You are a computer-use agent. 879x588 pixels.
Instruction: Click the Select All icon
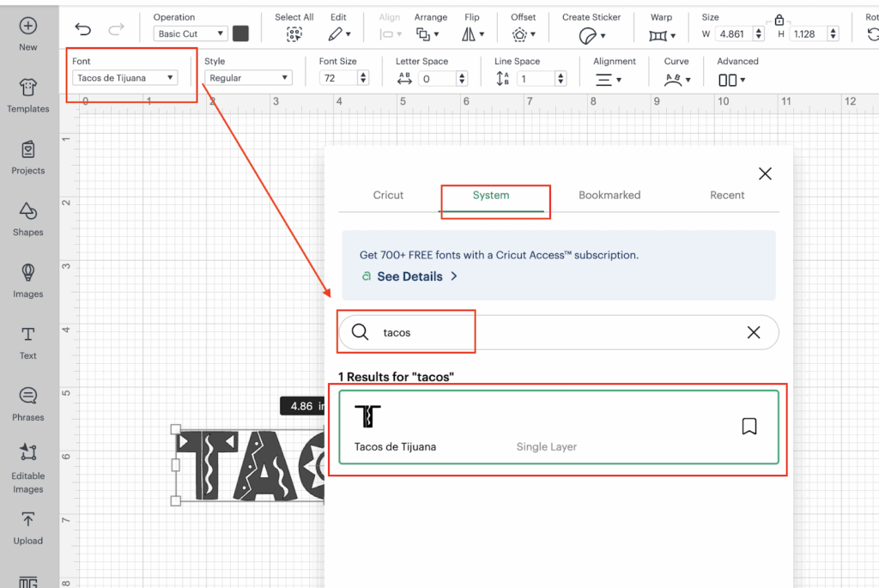[294, 34]
